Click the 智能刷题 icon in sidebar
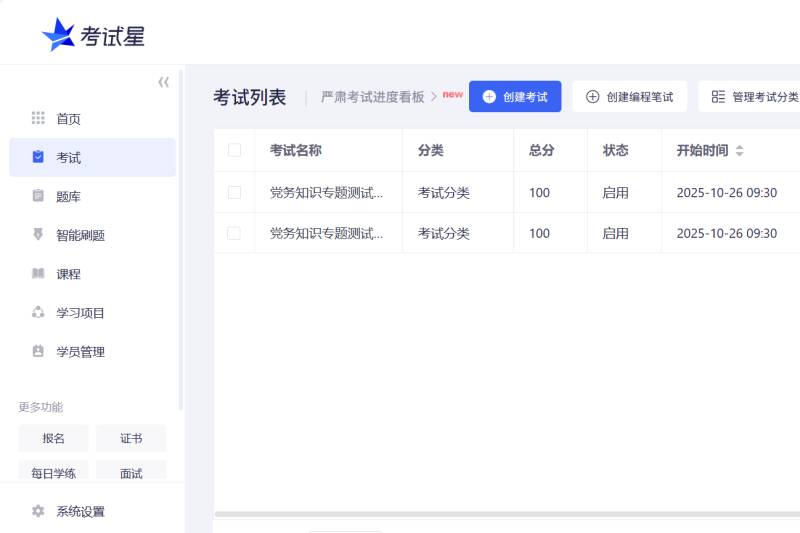Screen dimensions: 800x533 [38, 235]
